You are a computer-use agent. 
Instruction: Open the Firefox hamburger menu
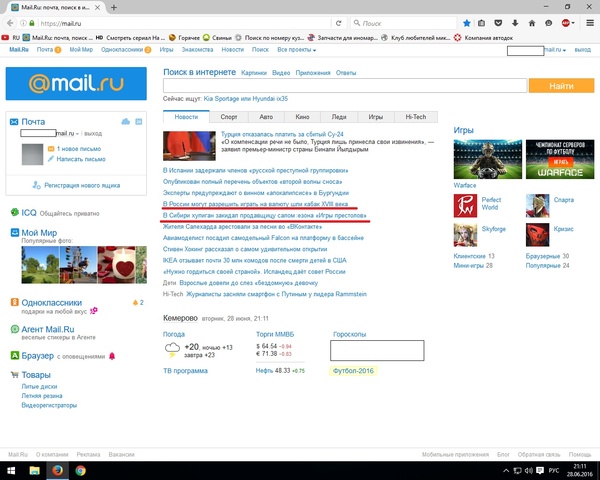(590, 23)
